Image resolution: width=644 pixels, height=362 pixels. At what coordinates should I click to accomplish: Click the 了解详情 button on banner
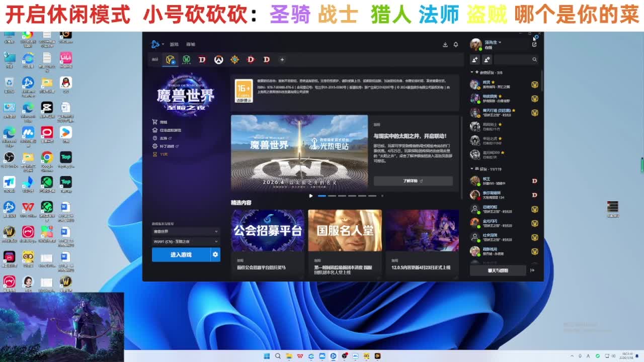(x=413, y=181)
